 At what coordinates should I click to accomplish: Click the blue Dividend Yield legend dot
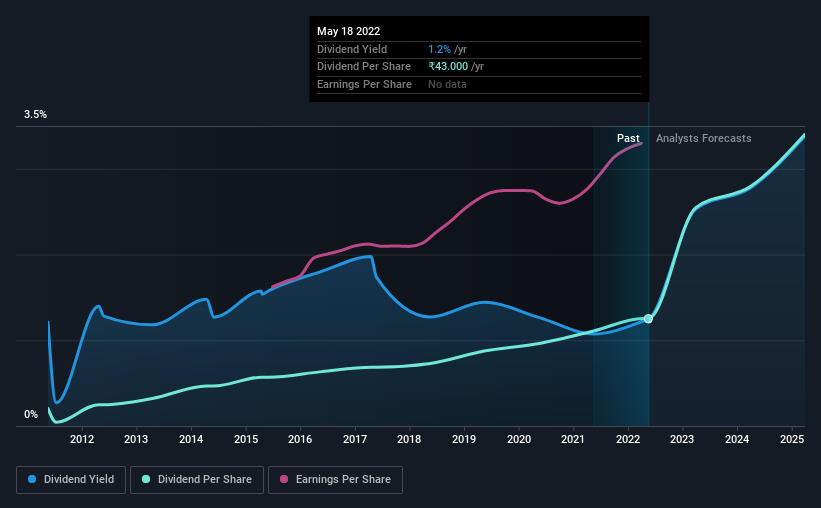click(32, 479)
